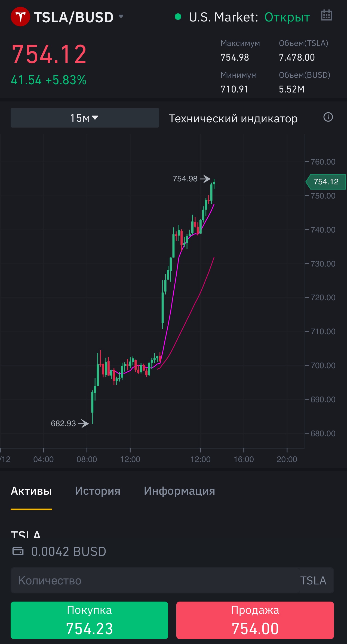Image resolution: width=347 pixels, height=644 pixels.
Task: Click the green market status dot
Action: tap(178, 17)
